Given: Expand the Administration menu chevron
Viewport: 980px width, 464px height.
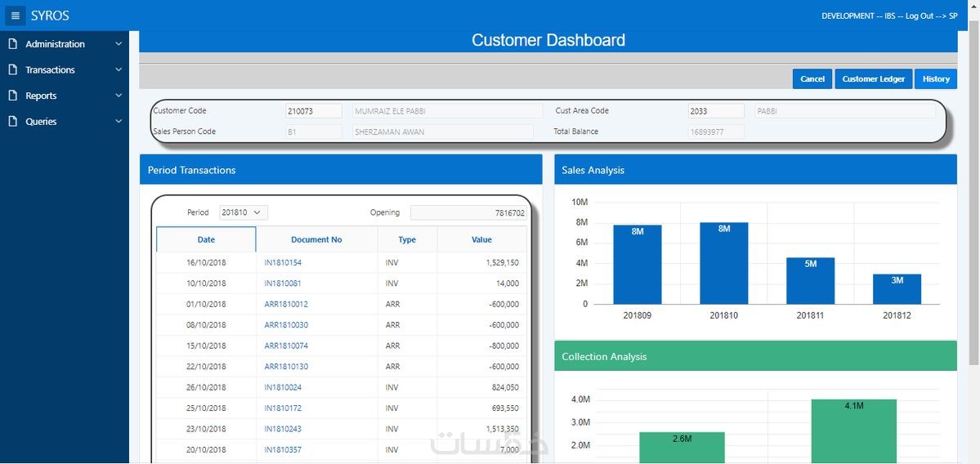Looking at the screenshot, I should tap(119, 44).
